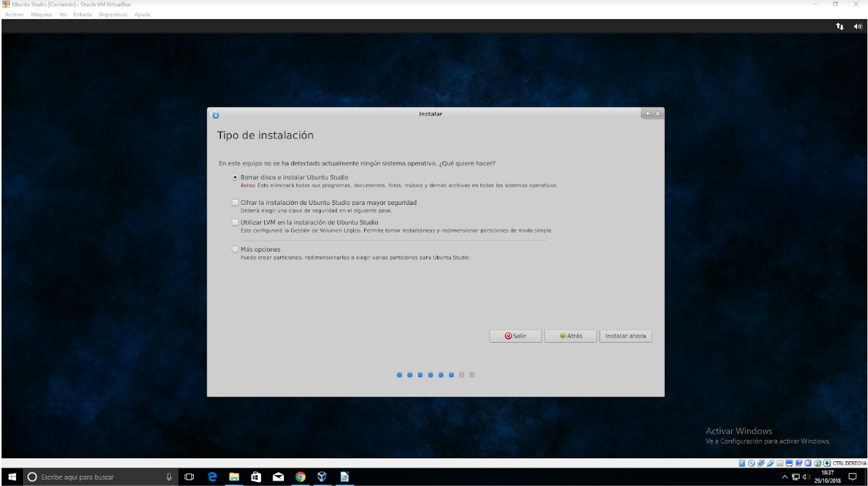Open the Archivo menu in VirtualBox
Screen dimensions: 868x486
tap(14, 15)
